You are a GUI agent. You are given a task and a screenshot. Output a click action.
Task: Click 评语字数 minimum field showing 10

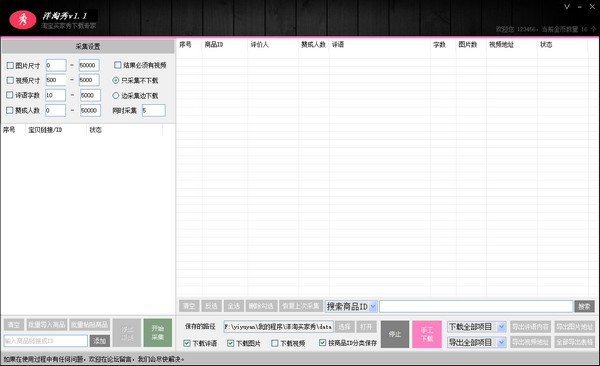pos(55,95)
